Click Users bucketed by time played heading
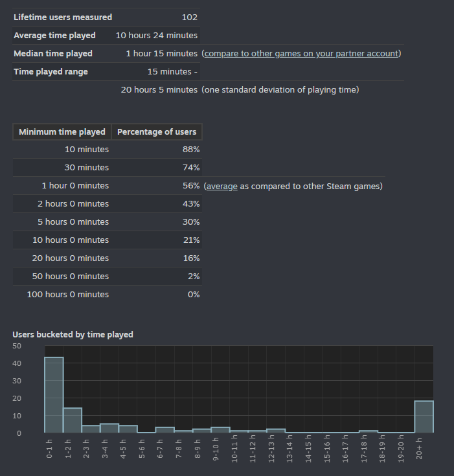Image resolution: width=454 pixels, height=476 pixels. click(73, 335)
